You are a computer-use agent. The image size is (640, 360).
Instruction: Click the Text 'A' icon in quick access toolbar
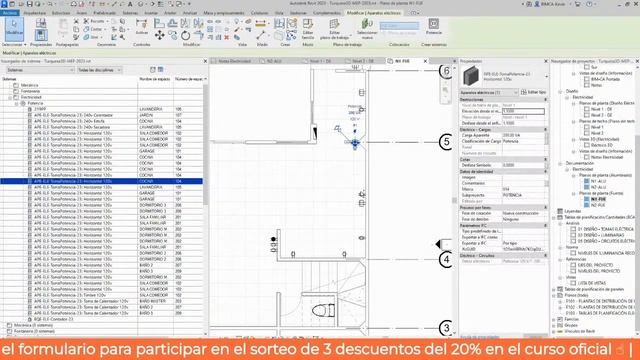click(x=130, y=4)
